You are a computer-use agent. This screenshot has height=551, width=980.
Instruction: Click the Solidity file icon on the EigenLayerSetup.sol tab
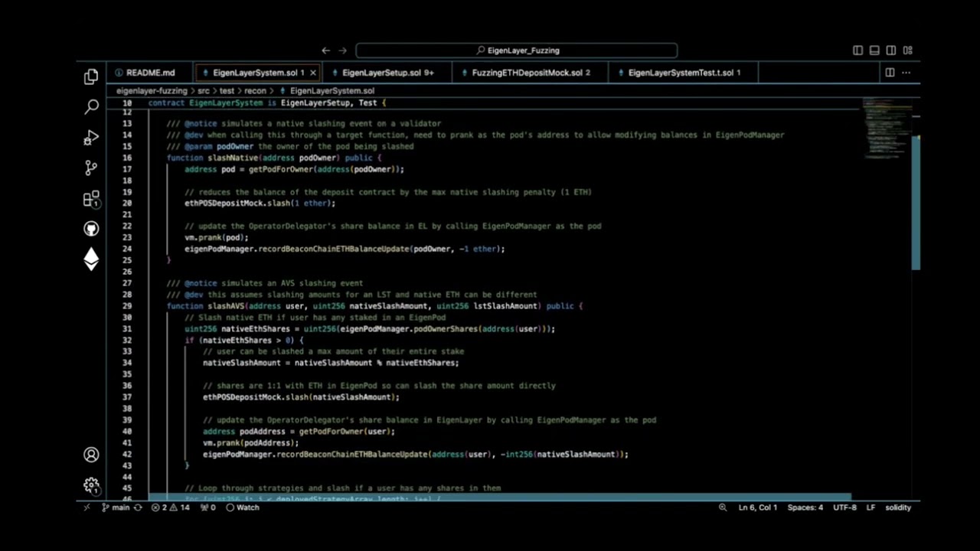335,73
